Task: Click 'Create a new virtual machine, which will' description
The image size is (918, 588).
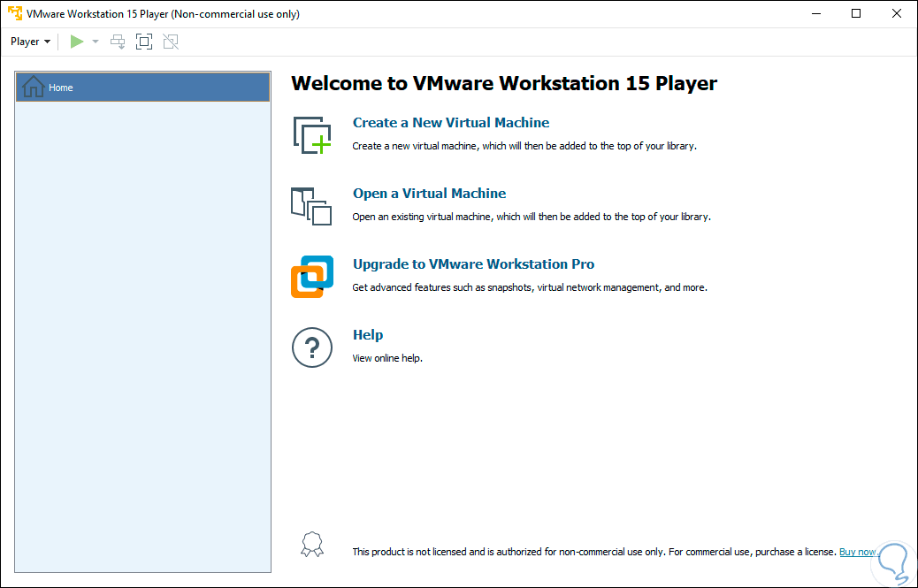Action: tap(524, 146)
